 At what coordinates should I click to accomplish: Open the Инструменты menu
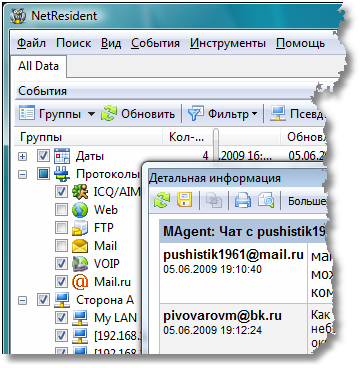click(228, 43)
